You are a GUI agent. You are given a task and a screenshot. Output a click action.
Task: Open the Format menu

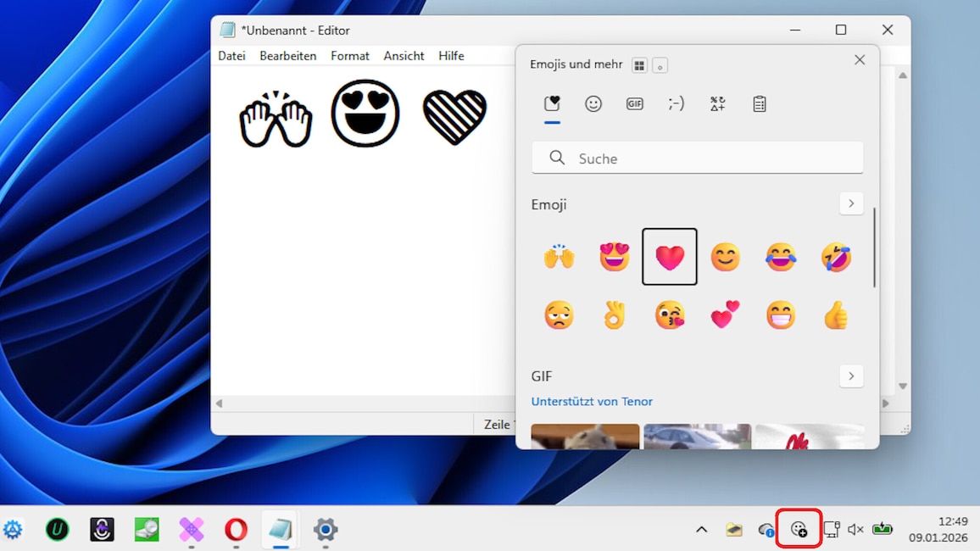coord(350,56)
